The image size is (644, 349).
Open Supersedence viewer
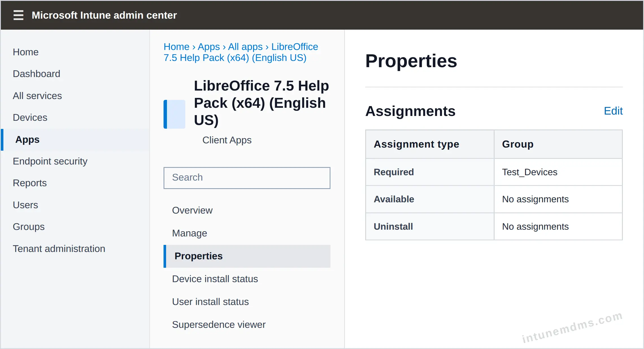219,324
